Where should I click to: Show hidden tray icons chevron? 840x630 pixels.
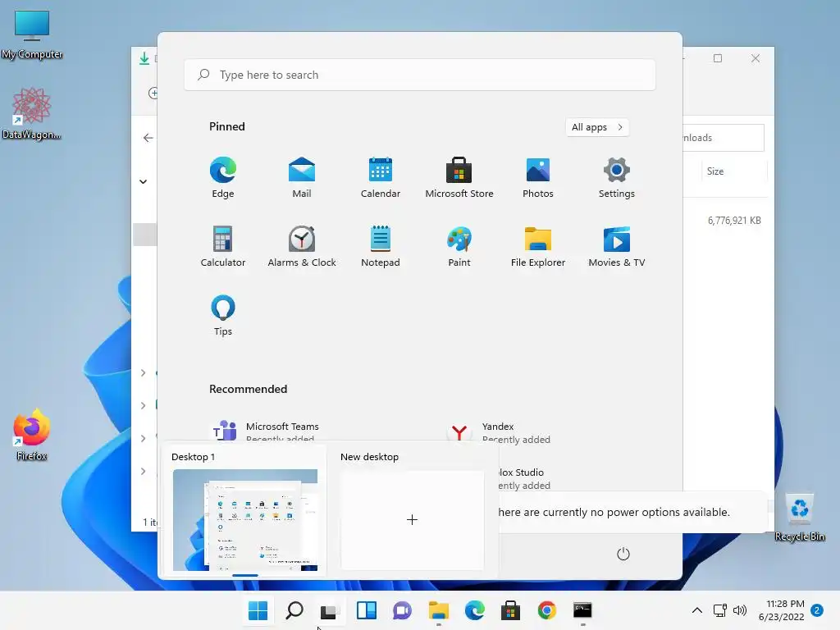[x=697, y=610]
